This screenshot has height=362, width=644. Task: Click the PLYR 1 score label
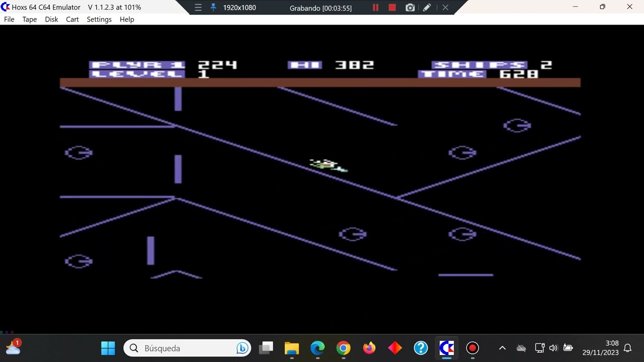pos(137,65)
